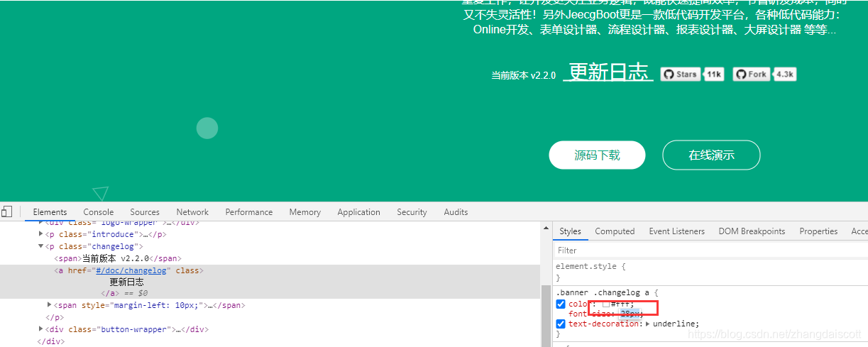Image resolution: width=868 pixels, height=347 pixels.
Task: Open the Security tab
Action: pyautogui.click(x=412, y=212)
